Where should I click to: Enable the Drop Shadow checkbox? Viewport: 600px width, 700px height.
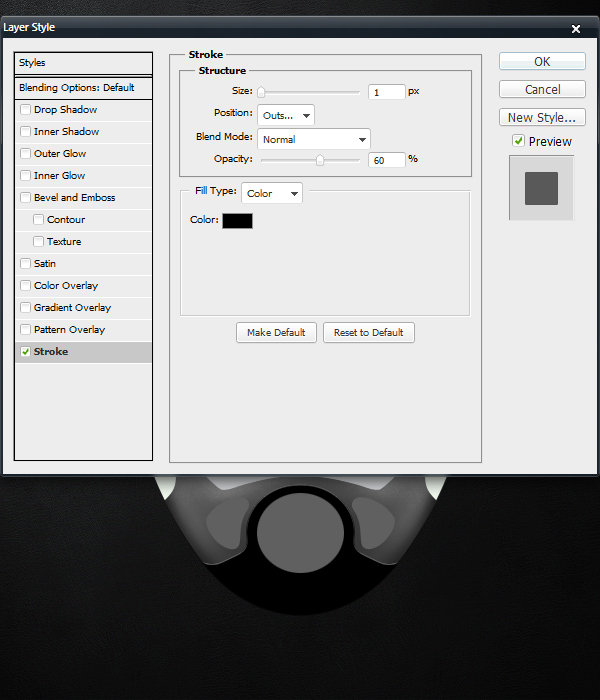pyautogui.click(x=25, y=109)
